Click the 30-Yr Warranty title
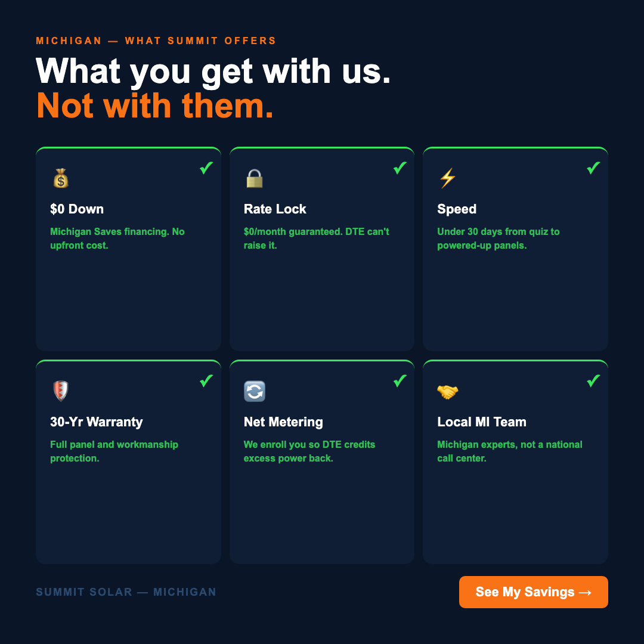This screenshot has height=644, width=644. pyautogui.click(x=97, y=422)
